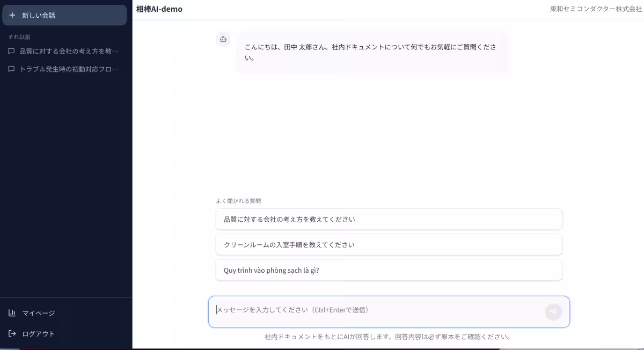
Task: Choose suggested question 品質に対する会社の考え方を教えてください
Action: click(389, 219)
